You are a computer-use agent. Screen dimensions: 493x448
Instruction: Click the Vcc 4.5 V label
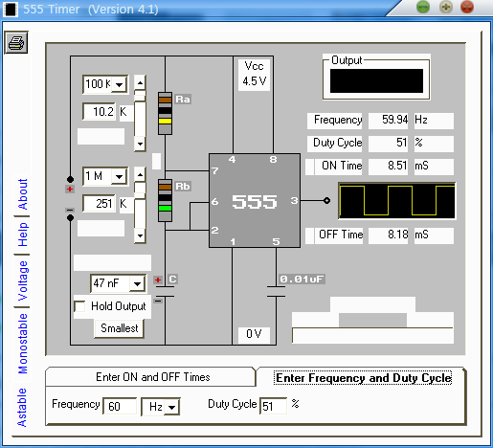pyautogui.click(x=254, y=74)
